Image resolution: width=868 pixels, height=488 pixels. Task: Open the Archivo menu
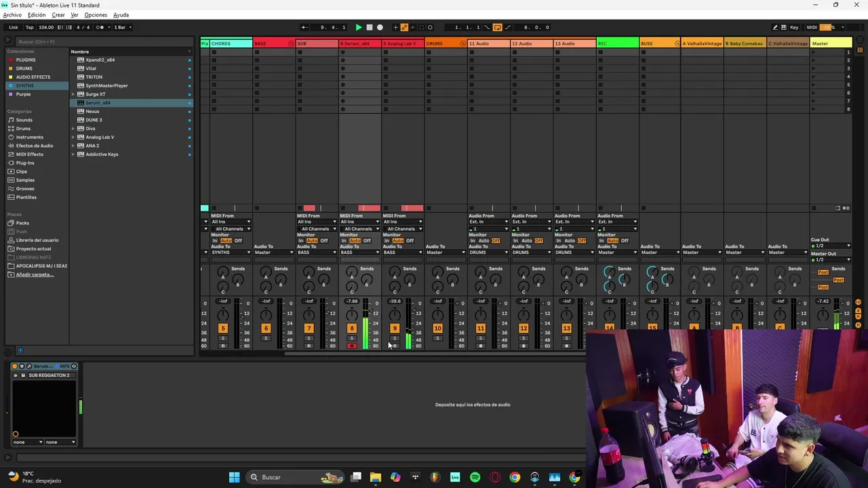point(12,15)
